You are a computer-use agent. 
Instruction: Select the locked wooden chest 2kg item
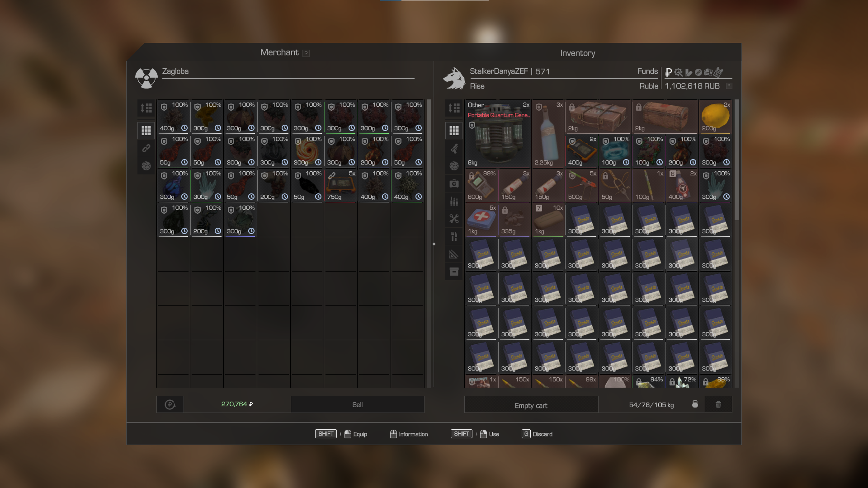[665, 117]
